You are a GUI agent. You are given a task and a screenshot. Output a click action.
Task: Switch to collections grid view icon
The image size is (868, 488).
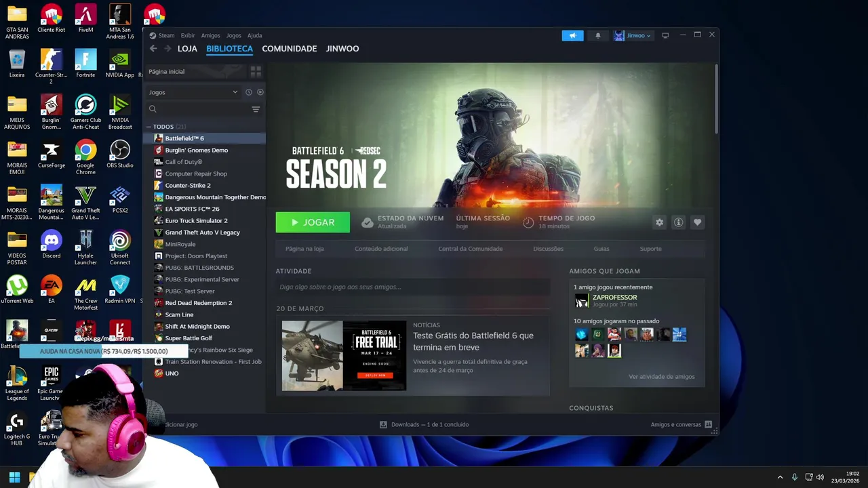pos(256,71)
